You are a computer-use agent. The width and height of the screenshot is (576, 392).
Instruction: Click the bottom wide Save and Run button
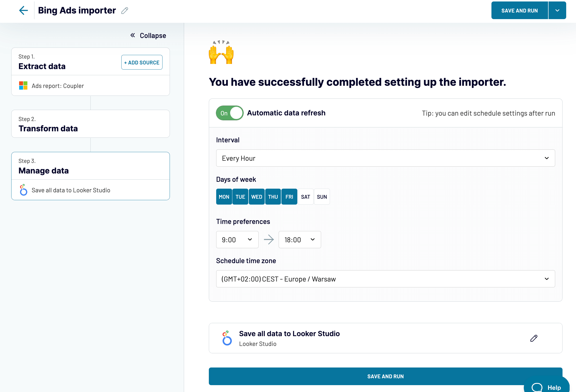click(x=385, y=376)
